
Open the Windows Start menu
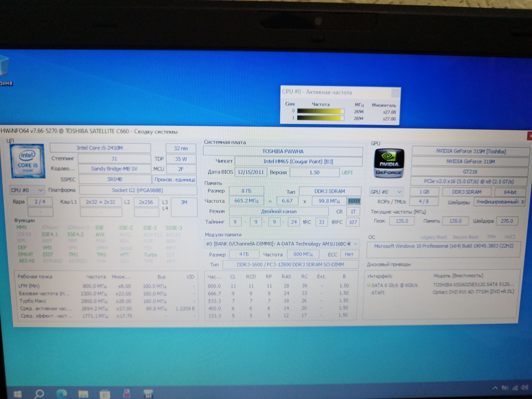pos(18,394)
